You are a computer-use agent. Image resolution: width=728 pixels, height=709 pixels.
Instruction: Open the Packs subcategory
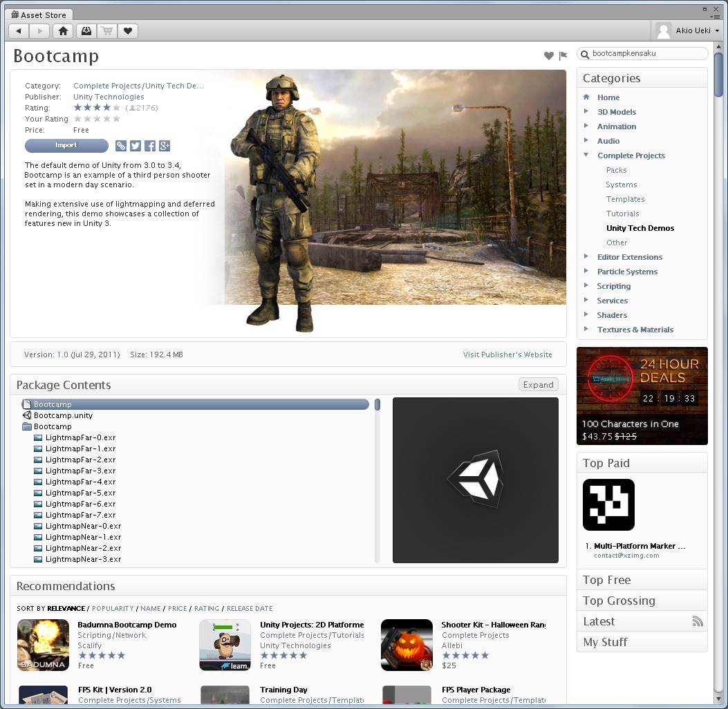[x=617, y=170]
